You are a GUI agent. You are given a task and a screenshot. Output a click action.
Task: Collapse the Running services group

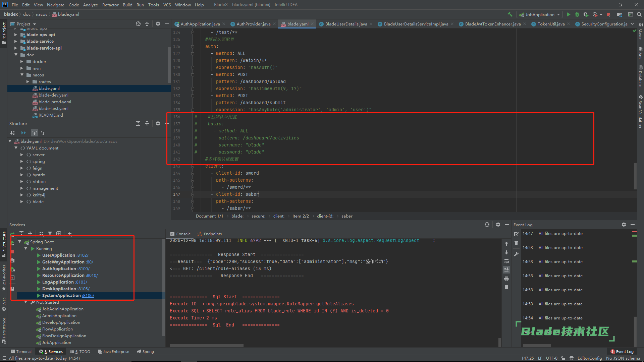(26, 248)
